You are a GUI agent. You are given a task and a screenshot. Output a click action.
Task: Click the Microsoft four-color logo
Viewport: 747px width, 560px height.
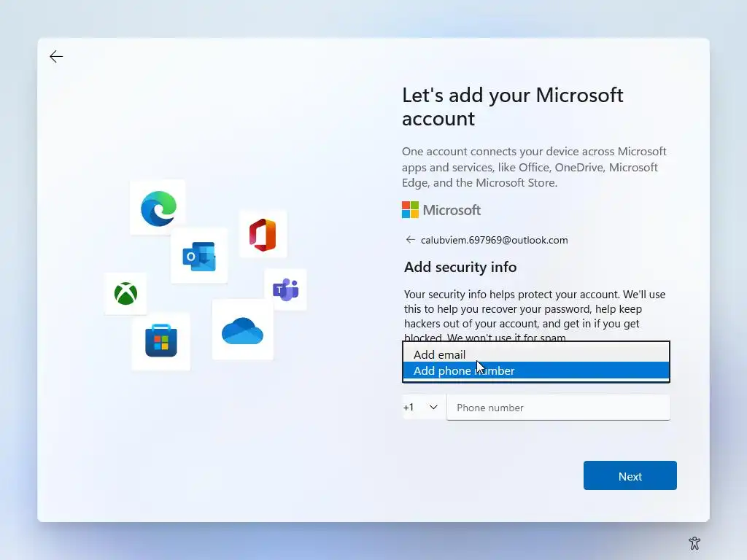pos(410,209)
